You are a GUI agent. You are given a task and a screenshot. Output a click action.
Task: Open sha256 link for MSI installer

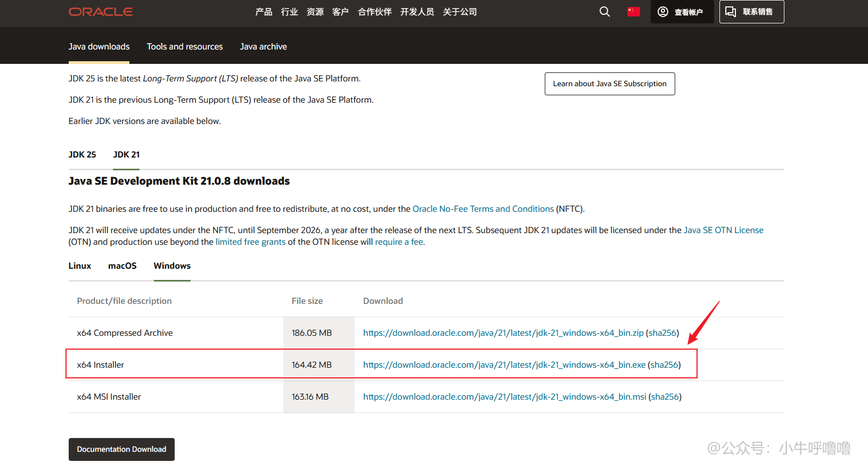click(x=665, y=397)
